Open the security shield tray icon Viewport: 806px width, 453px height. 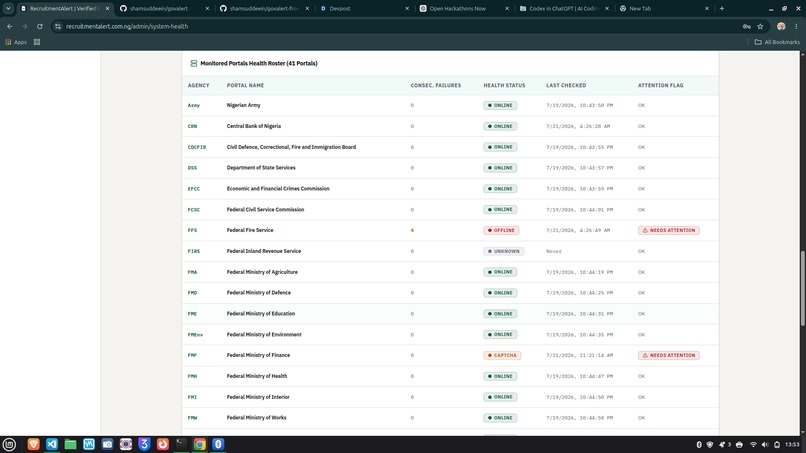710,445
